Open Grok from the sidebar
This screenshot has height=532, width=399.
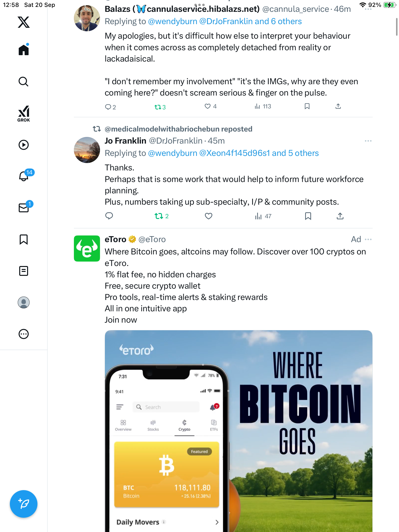click(24, 114)
